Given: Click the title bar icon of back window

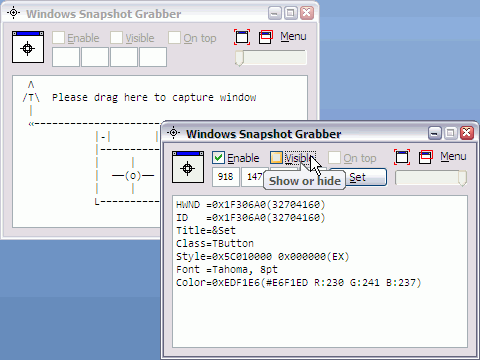Looking at the screenshot, I should tap(13, 13).
